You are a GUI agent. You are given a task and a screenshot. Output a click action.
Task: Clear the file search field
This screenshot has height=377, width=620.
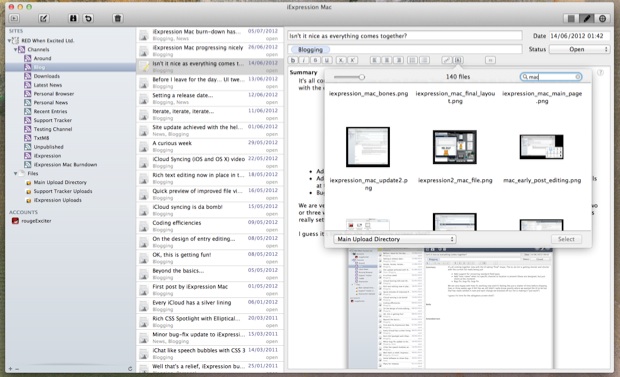(x=578, y=77)
